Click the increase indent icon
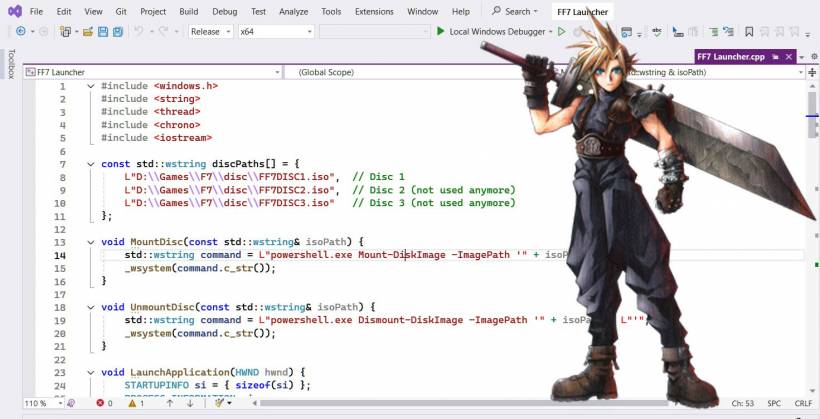Viewport: 820px width, 419px height. coord(713,32)
